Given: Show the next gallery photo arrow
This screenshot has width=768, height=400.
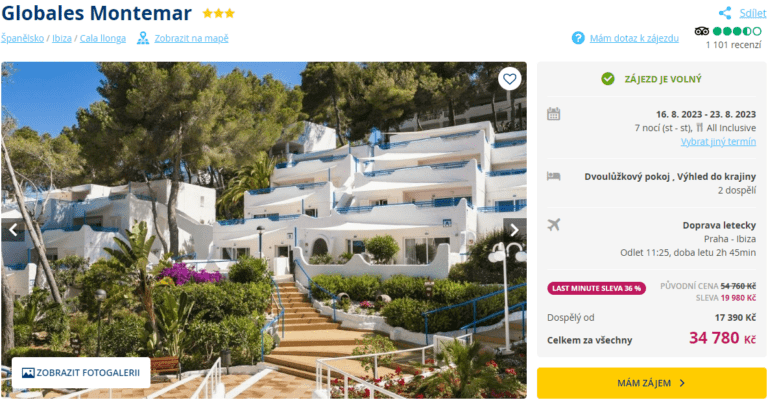Looking at the screenshot, I should point(514,230).
